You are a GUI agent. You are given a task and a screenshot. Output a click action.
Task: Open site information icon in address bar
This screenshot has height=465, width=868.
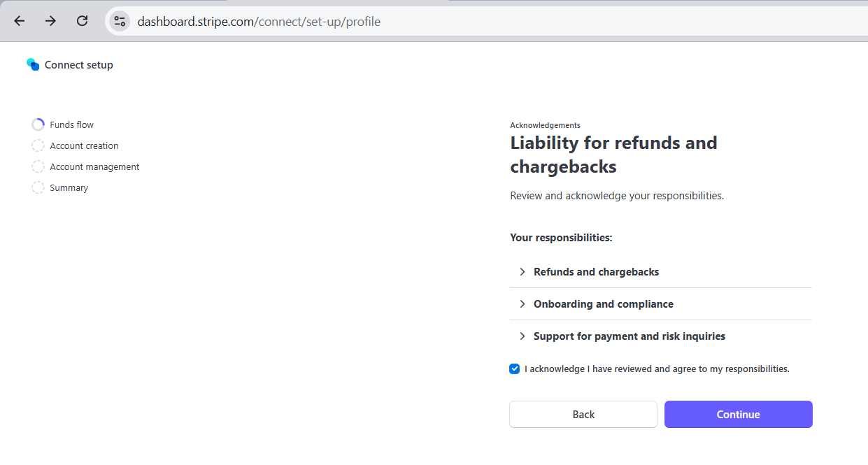[120, 21]
